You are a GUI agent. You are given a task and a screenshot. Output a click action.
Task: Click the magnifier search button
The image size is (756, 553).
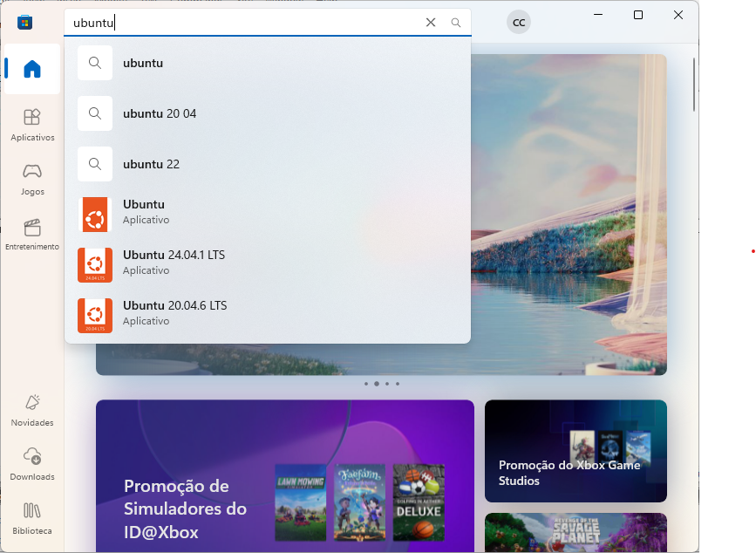point(455,23)
